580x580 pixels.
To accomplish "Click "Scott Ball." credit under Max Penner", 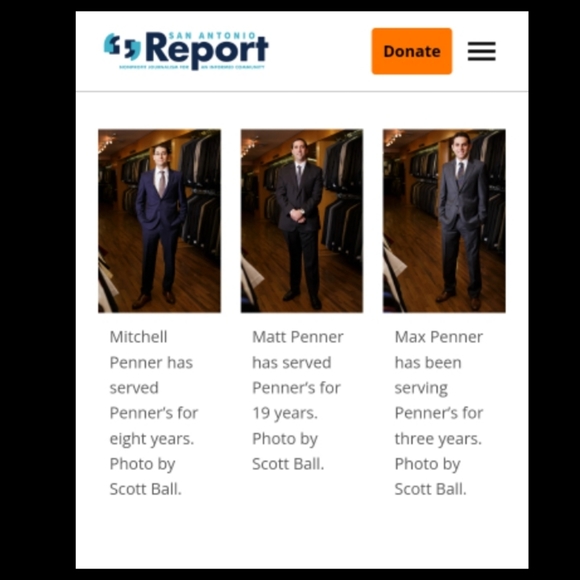I will click(431, 489).
